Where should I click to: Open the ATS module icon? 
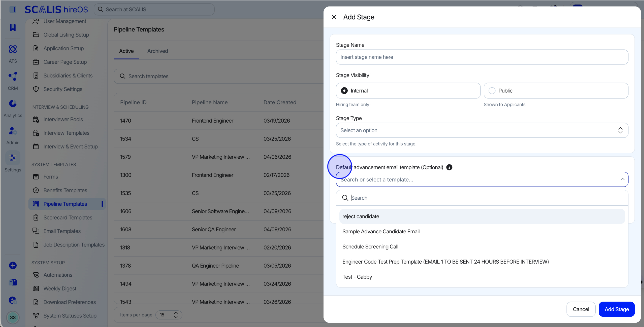click(13, 49)
